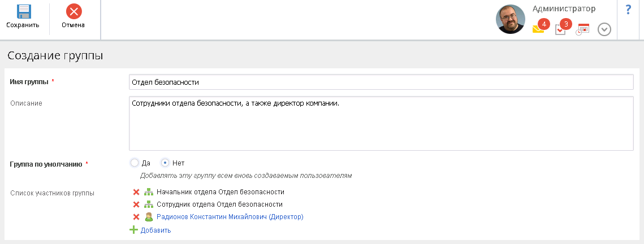The height and width of the screenshot is (244, 644).
Task: Click the administrator avatar photo
Action: coord(511,20)
